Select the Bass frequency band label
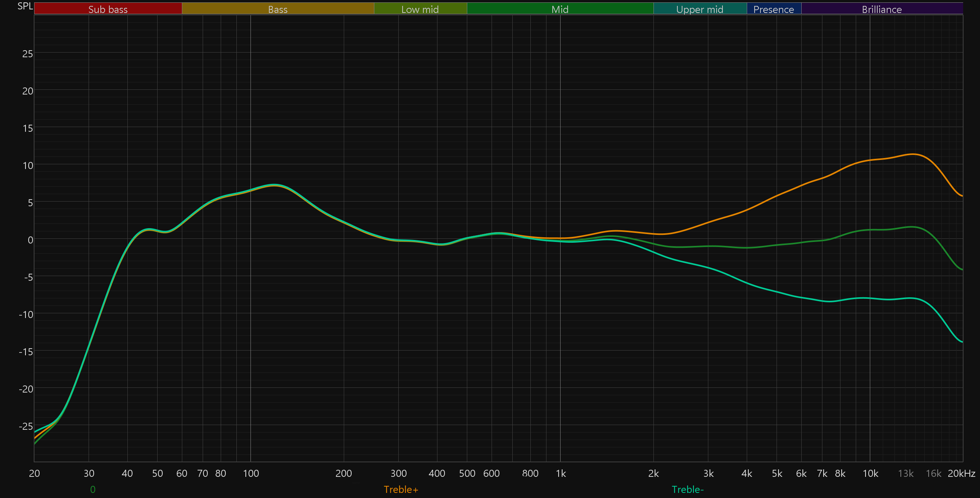The height and width of the screenshot is (498, 980). (x=278, y=9)
